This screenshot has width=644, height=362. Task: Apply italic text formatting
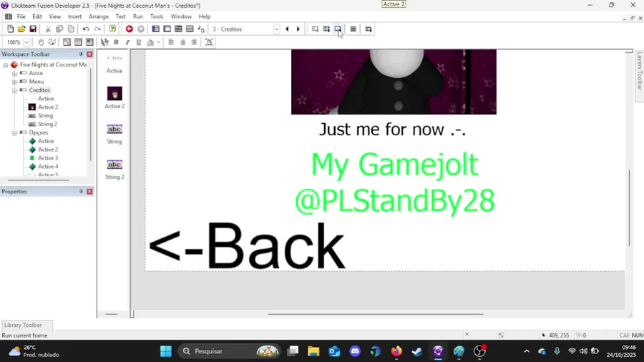(127, 42)
